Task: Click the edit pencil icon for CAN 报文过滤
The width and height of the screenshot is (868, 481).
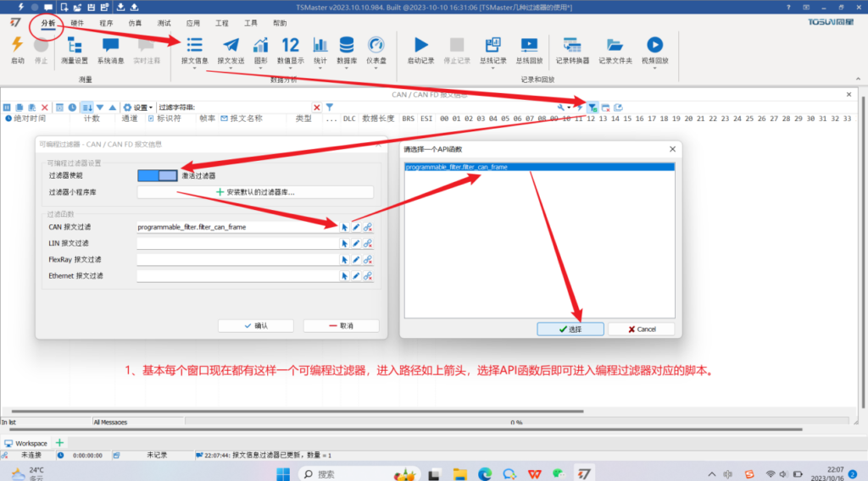Action: pos(356,227)
